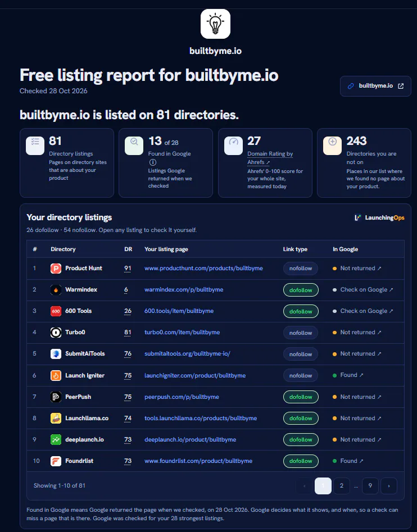Screen dimensions: 417x532
Task: Click the Product Hunt directory icon
Action: [56, 269]
